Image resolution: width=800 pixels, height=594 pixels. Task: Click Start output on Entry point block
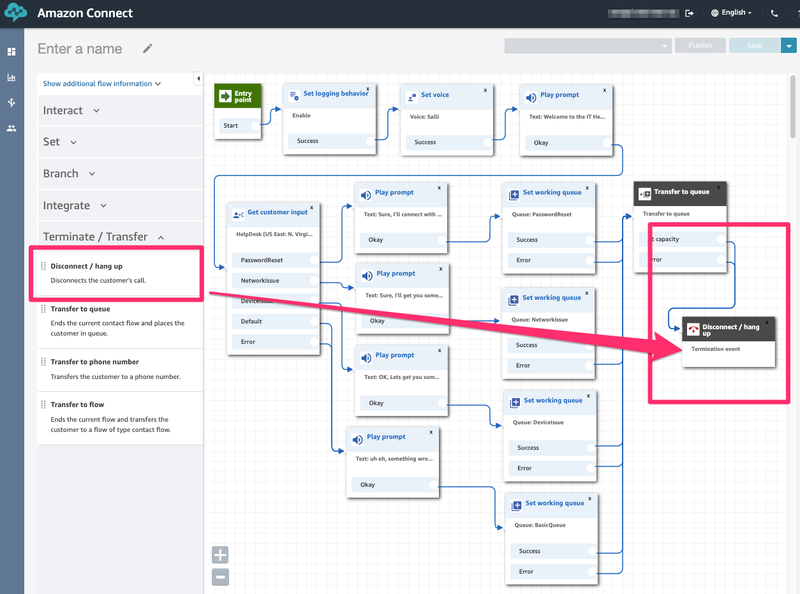pos(240,126)
